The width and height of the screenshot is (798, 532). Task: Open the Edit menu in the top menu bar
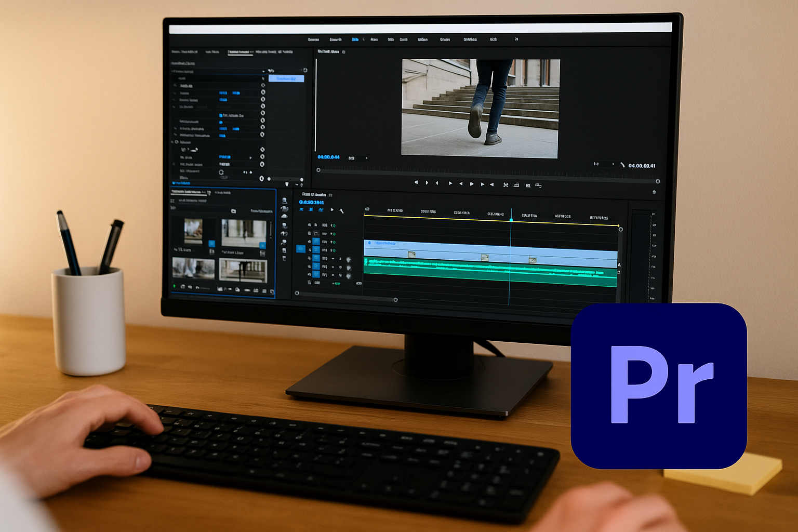(337, 39)
